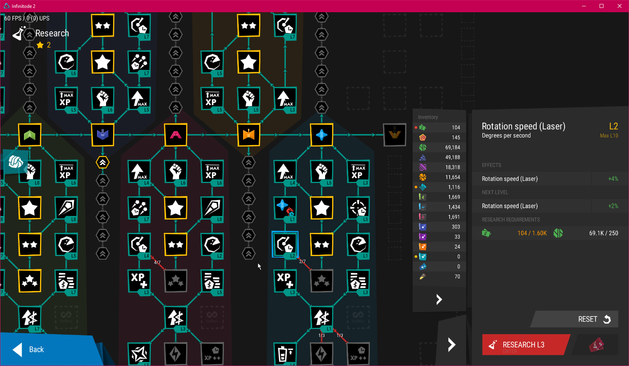This screenshot has height=366, width=629.
Task: Click the "+4%" effects value
Action: pyautogui.click(x=613, y=179)
